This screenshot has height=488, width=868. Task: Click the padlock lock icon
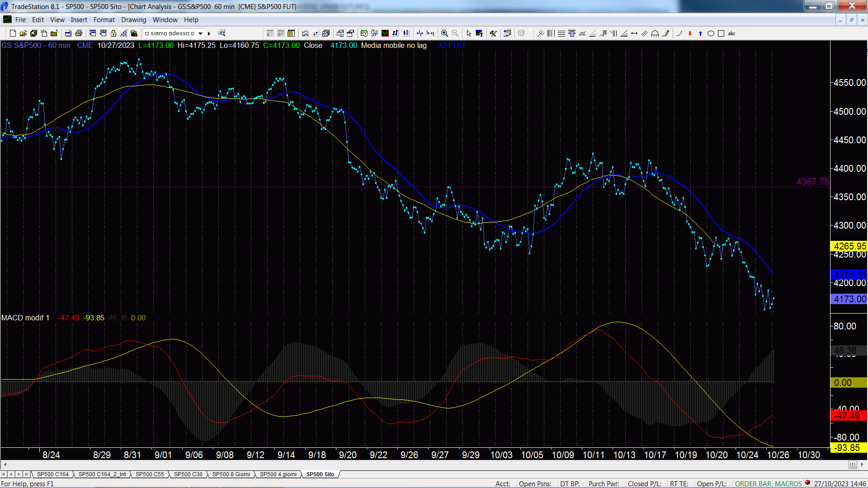tap(113, 33)
